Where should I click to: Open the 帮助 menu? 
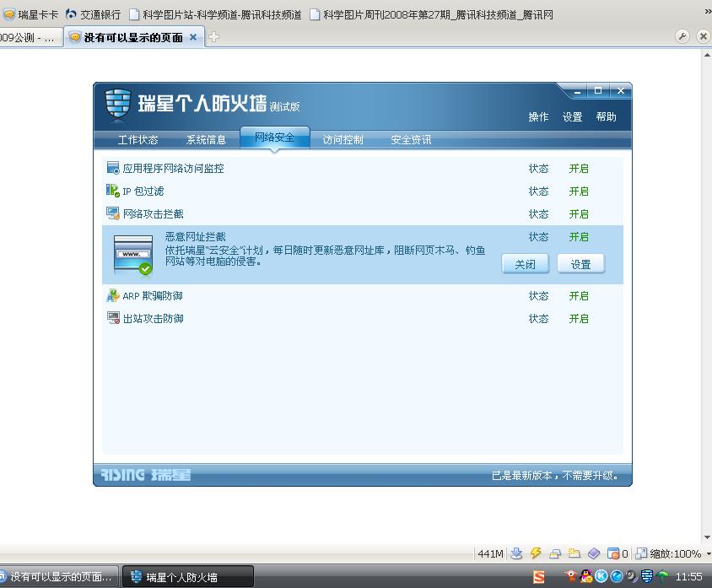click(x=606, y=116)
